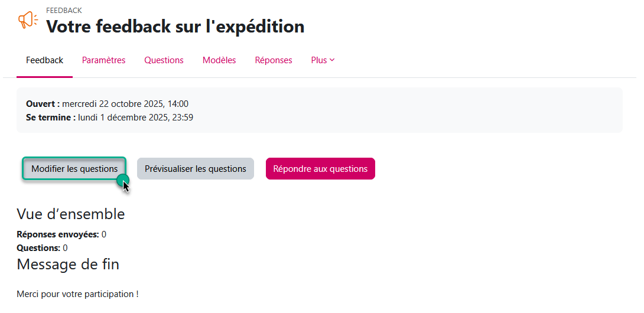Open the Paramètres tab

tap(103, 60)
